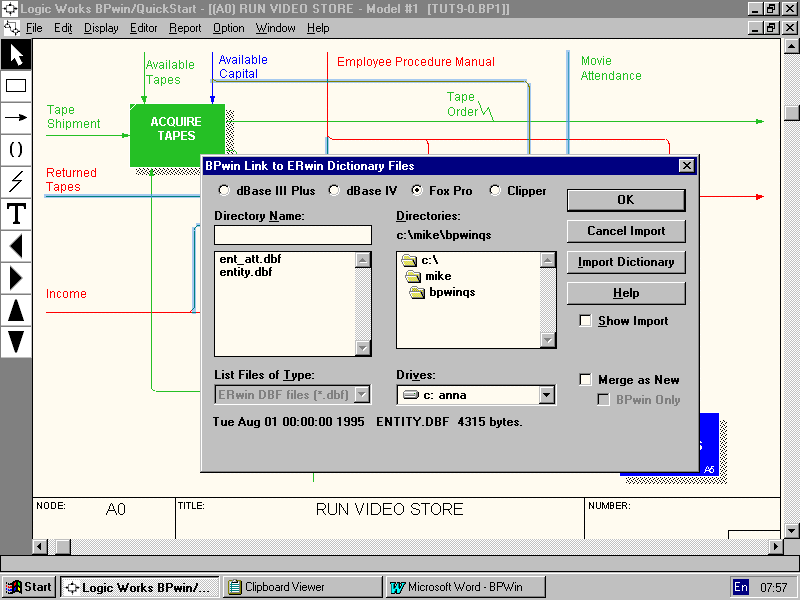The image size is (800, 600).
Task: Click the c:\ folder in Directories list
Action: [x=419, y=260]
